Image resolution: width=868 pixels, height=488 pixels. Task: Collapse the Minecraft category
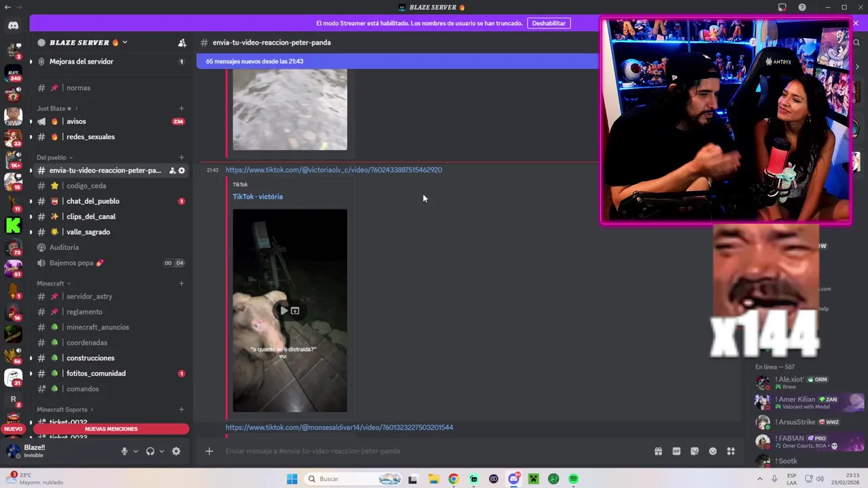point(54,283)
